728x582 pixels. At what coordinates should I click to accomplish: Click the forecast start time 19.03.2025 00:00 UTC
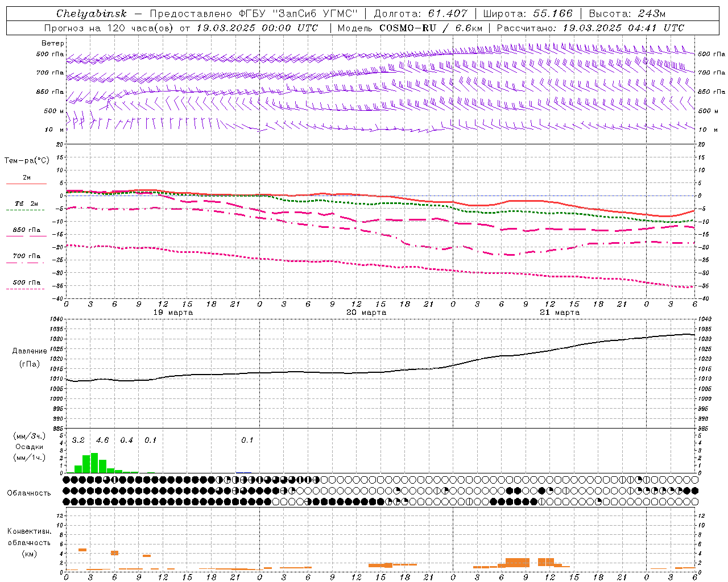[x=257, y=28]
